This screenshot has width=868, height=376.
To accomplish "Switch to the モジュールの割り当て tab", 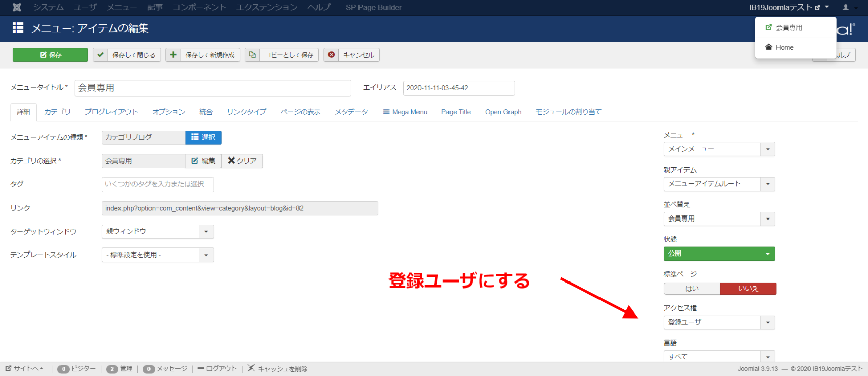I will pos(568,112).
